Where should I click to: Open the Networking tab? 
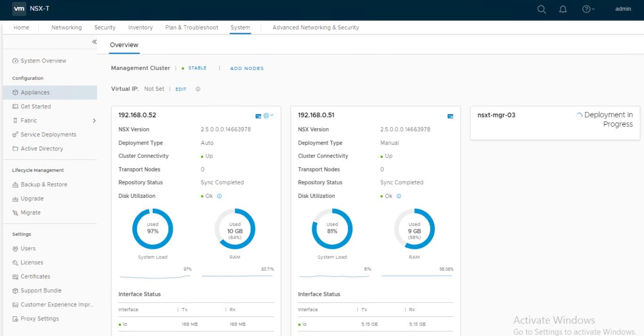click(x=66, y=28)
